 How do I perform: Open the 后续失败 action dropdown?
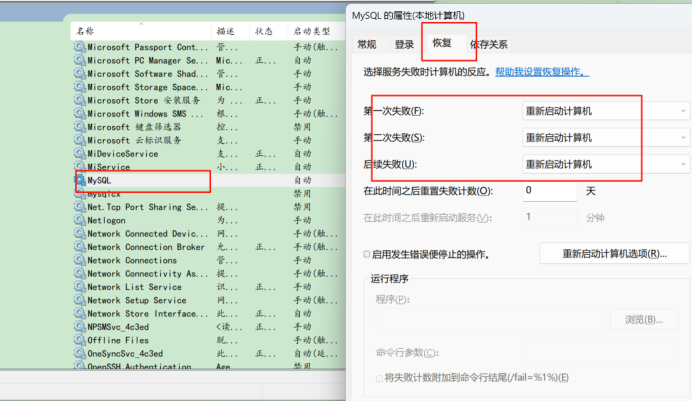(606, 164)
